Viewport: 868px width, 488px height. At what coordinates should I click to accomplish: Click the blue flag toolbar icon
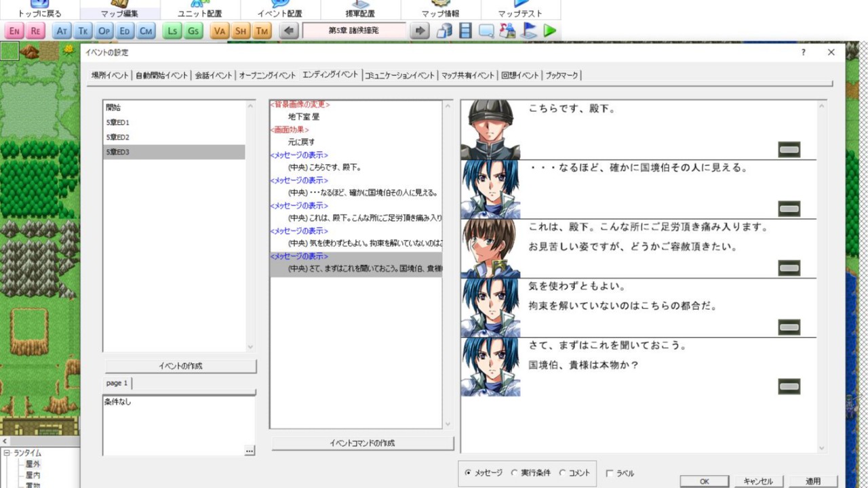[529, 31]
